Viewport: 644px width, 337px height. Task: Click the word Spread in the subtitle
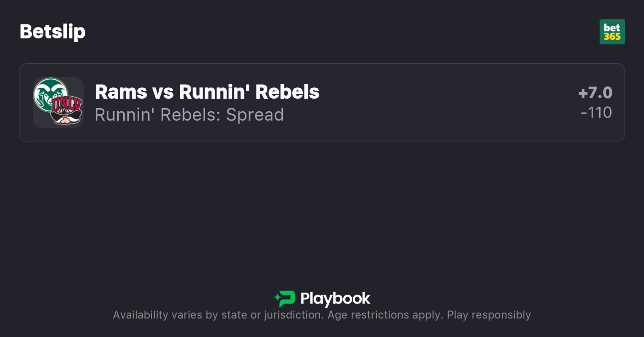tap(255, 115)
